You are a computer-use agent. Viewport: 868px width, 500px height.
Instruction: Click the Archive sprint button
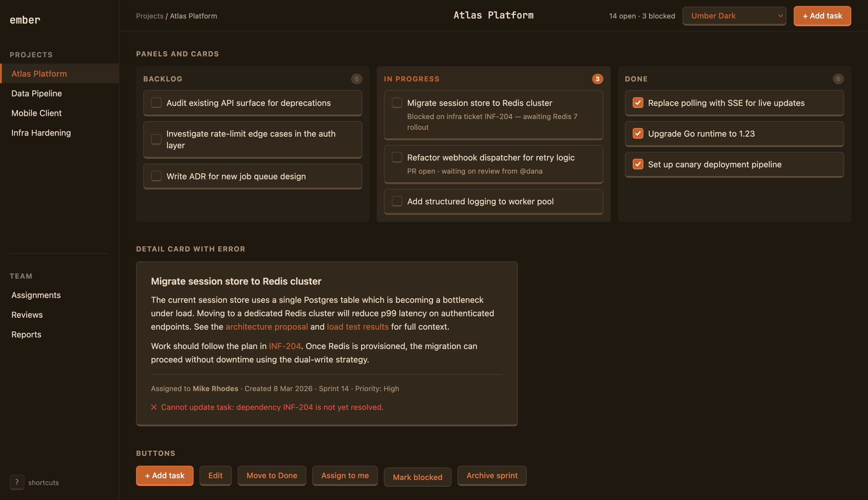(x=492, y=475)
